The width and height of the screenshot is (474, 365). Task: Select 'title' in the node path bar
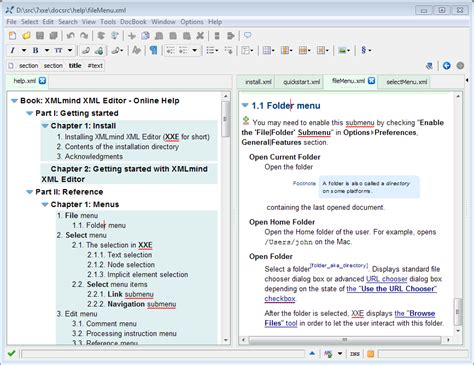(75, 66)
